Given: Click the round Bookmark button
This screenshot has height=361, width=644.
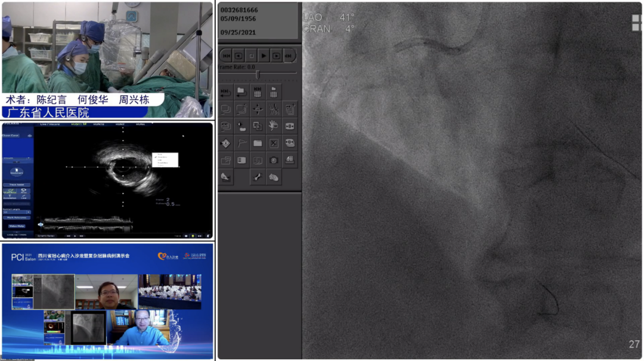Looking at the screenshot, I should pyautogui.click(x=16, y=172).
